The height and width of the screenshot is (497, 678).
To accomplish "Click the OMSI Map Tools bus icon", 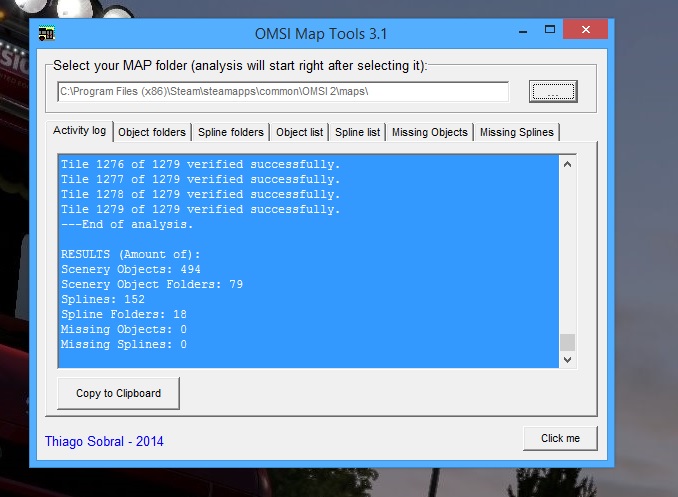I will (x=47, y=34).
